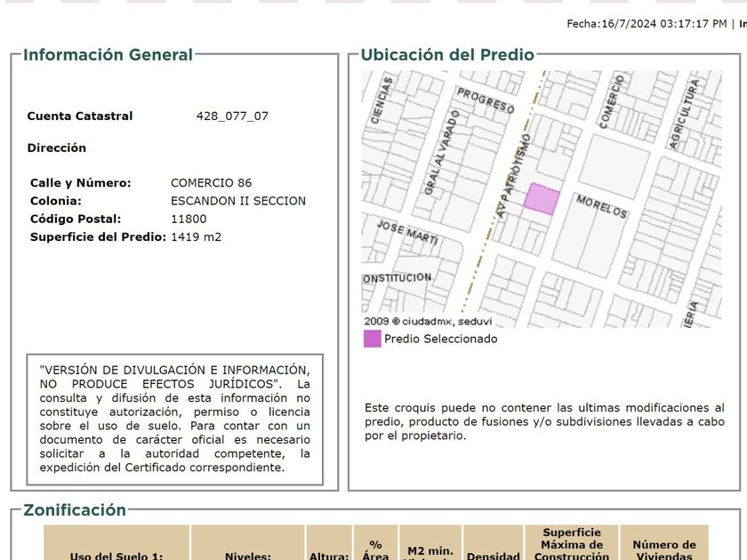Click the pink Predio Seleccionado legend swatch

372,339
